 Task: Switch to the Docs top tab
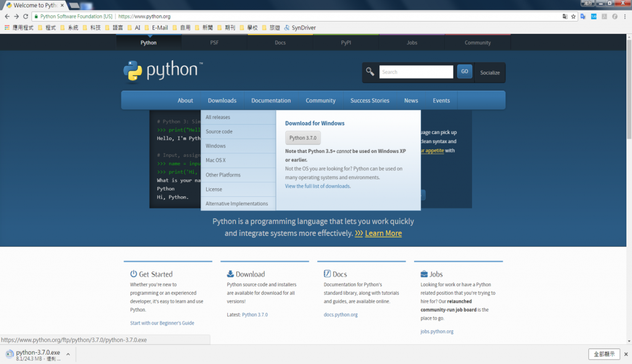(x=280, y=43)
